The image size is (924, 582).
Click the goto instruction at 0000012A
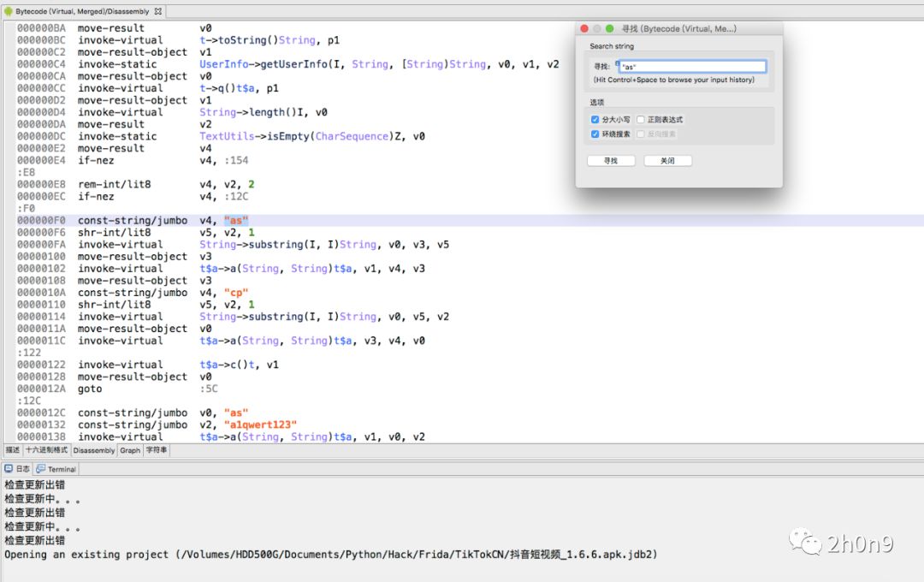tap(90, 389)
